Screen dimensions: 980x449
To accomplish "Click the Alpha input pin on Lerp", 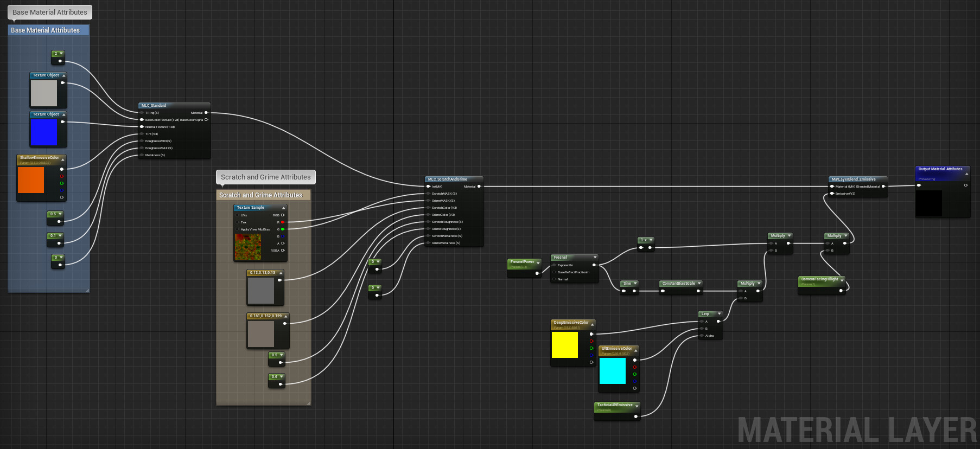I will point(701,336).
